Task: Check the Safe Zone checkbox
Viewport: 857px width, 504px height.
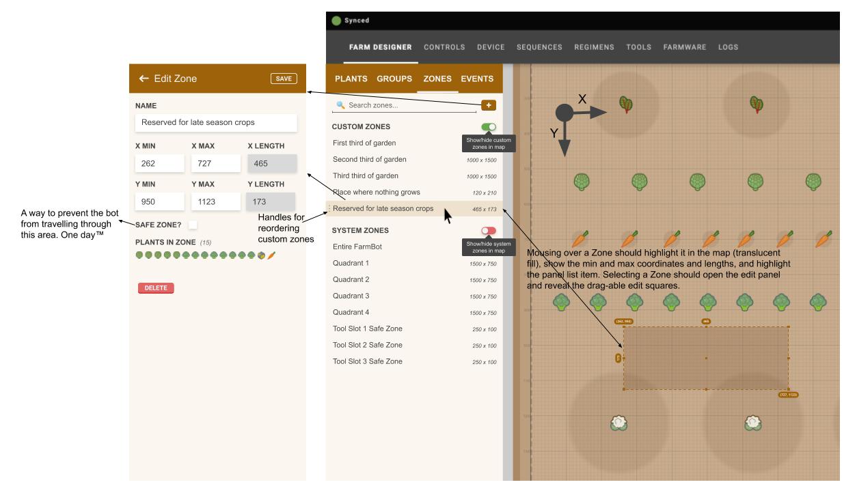Action: click(193, 224)
